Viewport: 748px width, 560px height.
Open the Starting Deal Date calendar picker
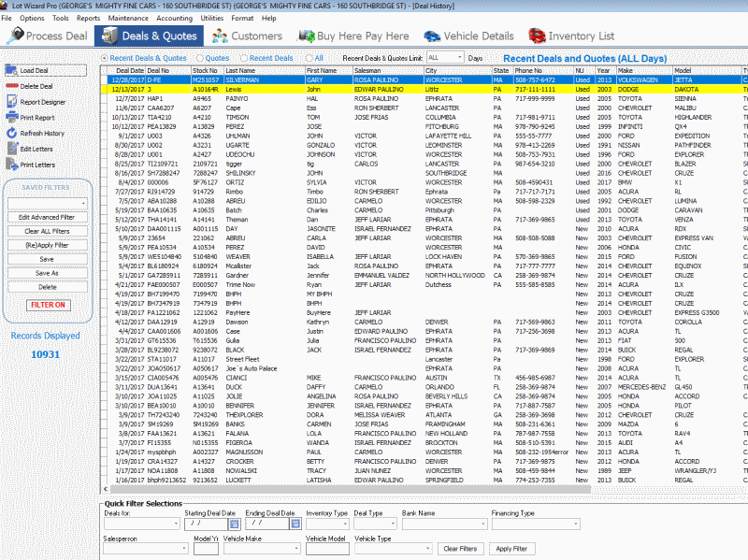point(234,524)
